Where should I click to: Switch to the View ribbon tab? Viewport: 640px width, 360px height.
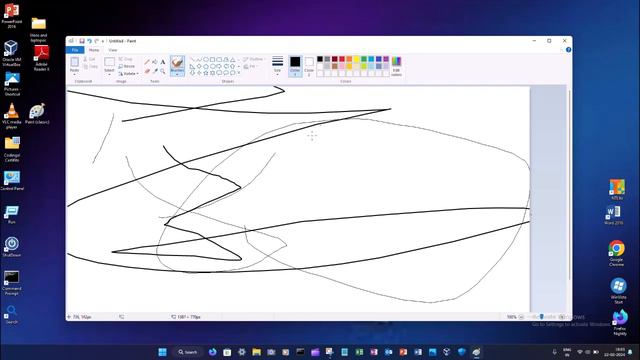pyautogui.click(x=113, y=50)
